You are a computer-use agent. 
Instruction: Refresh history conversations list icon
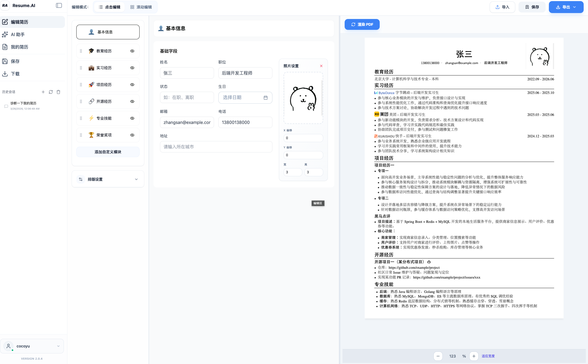(x=51, y=92)
